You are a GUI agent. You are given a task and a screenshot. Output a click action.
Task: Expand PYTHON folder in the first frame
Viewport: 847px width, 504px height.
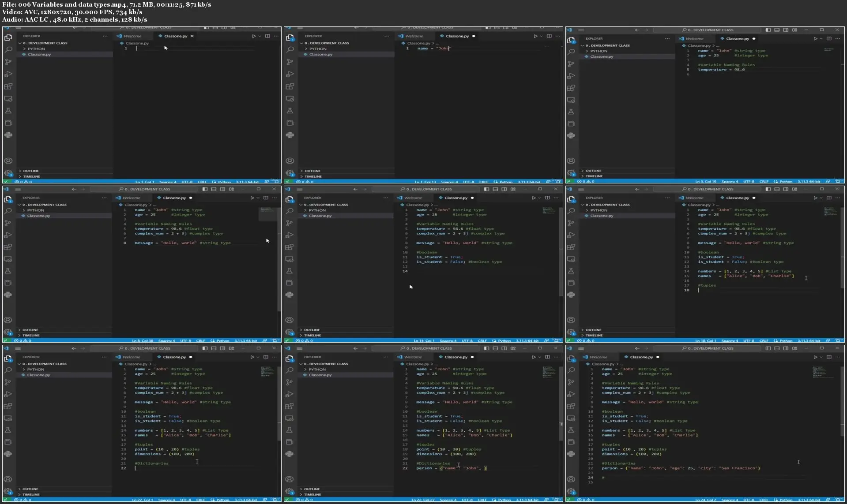point(36,49)
